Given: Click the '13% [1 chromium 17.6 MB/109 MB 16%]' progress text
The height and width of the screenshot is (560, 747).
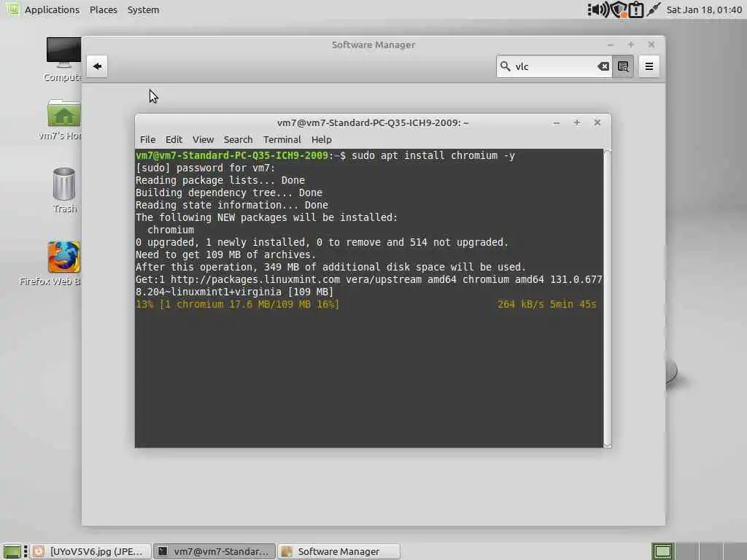Looking at the screenshot, I should [237, 304].
